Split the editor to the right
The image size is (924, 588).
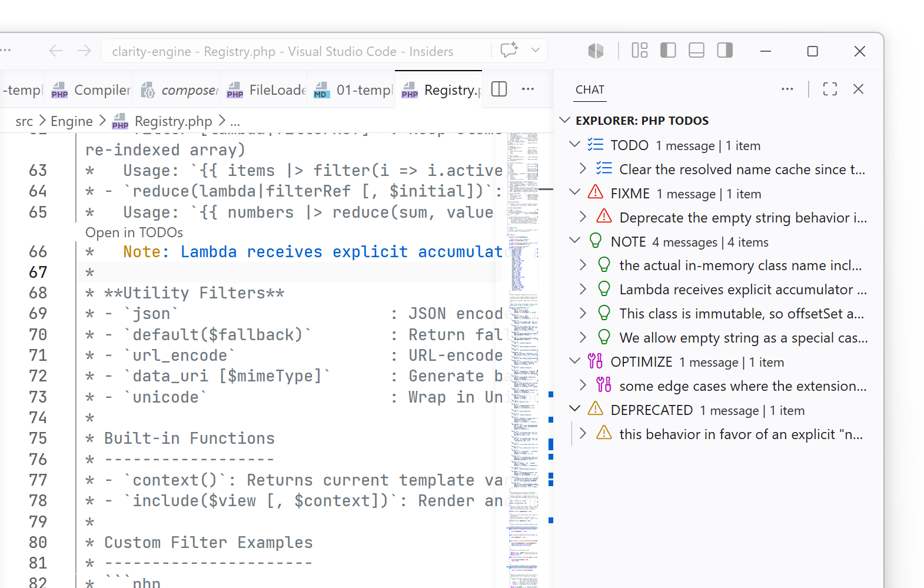(x=499, y=89)
